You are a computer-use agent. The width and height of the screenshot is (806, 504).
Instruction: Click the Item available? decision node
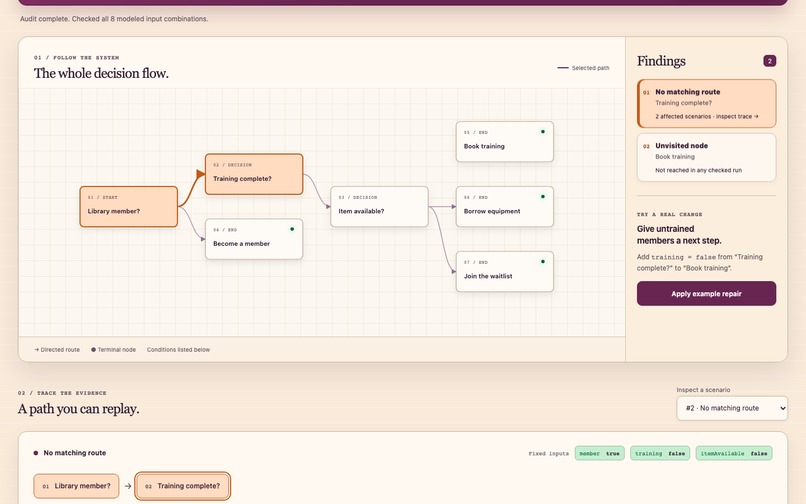click(379, 206)
